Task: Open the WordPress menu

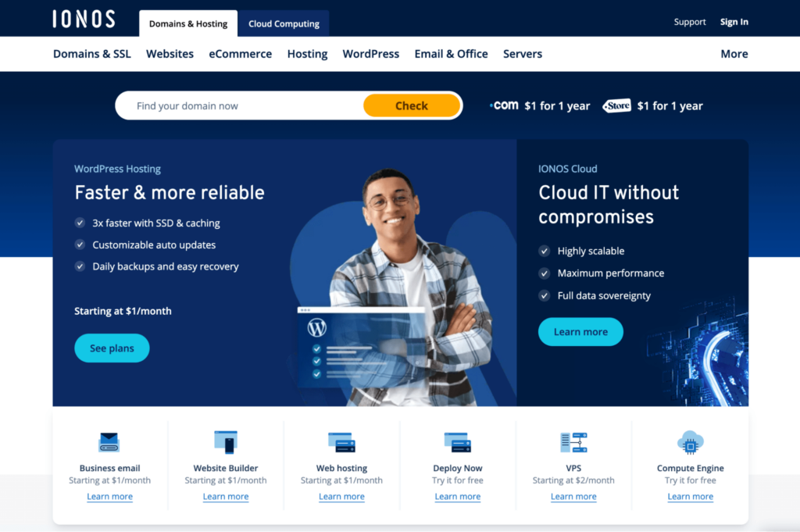Action: click(x=371, y=54)
